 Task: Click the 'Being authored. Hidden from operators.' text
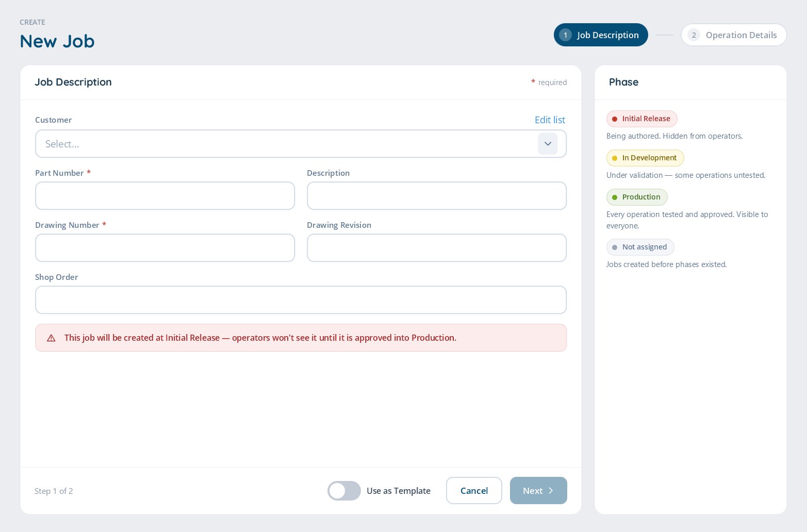(674, 136)
